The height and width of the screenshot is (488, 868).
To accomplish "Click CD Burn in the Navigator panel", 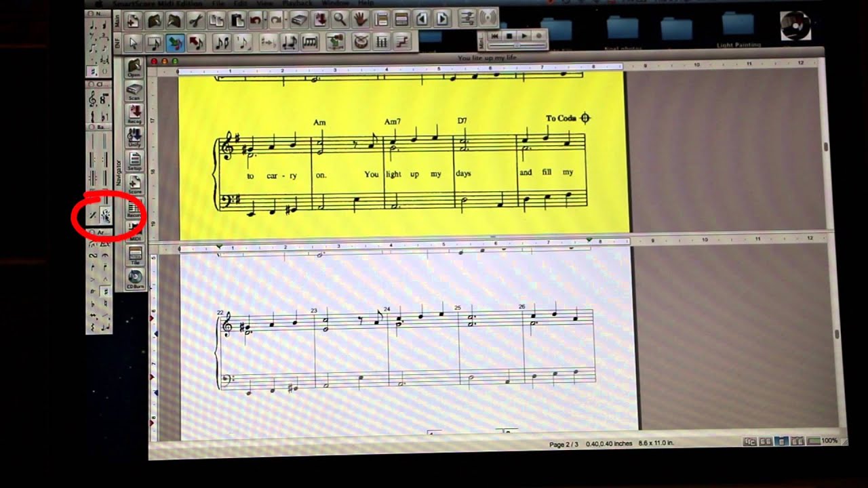I will (134, 279).
